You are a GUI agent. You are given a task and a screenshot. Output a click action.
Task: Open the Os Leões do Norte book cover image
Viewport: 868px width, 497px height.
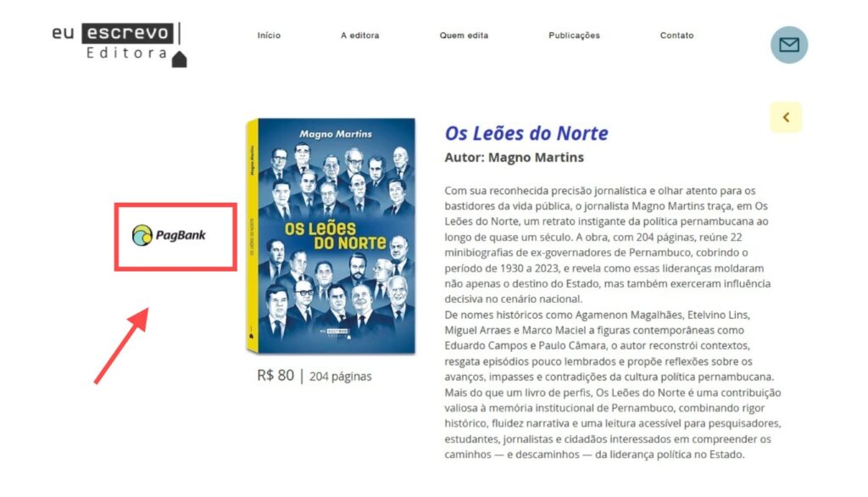point(331,236)
